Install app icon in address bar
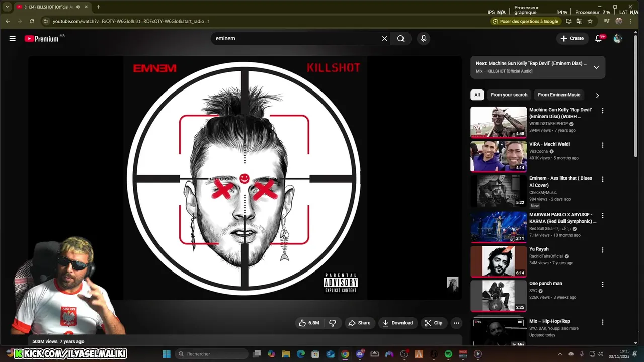Screen dimensions: 644x362 click(569, 21)
